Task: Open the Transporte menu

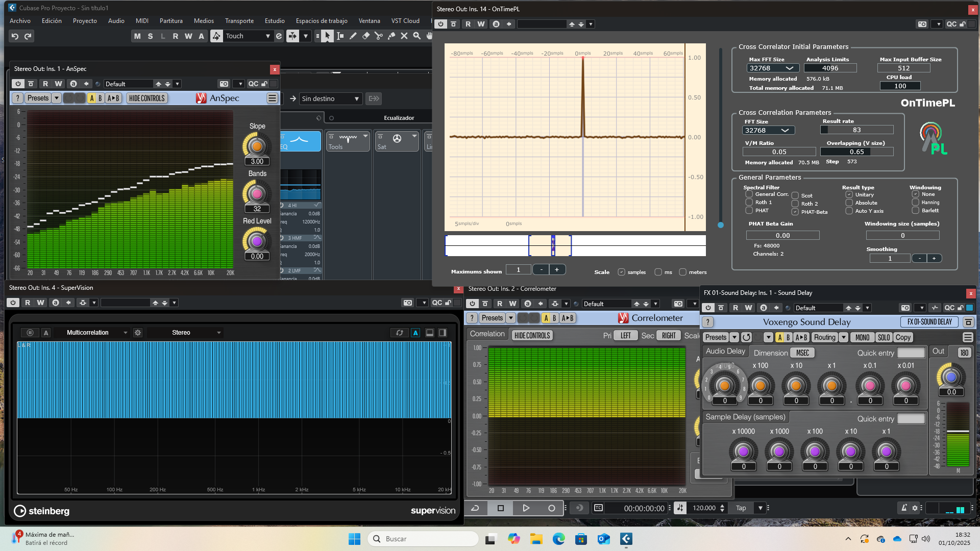Action: pyautogui.click(x=239, y=21)
